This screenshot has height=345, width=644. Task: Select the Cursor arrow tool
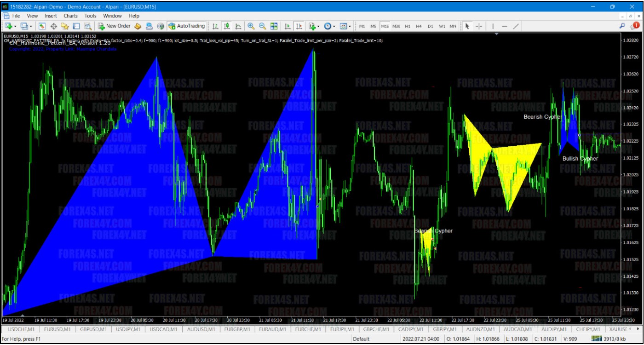[467, 26]
